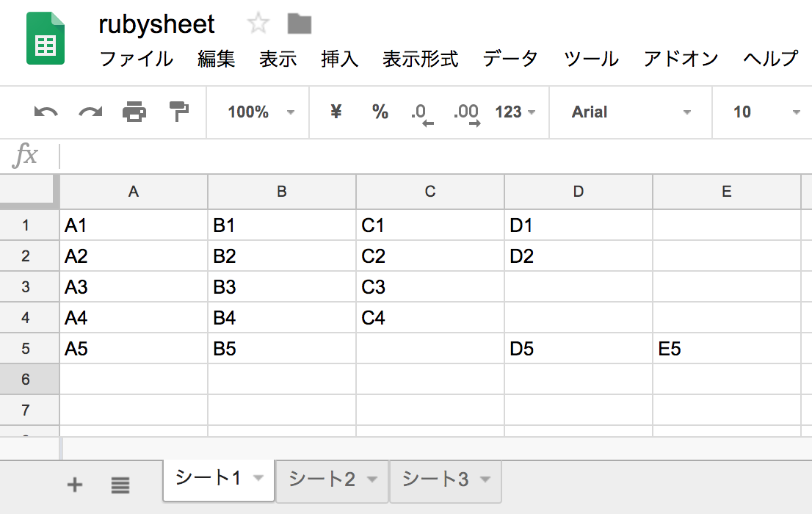The height and width of the screenshot is (514, 812).
Task: Open the ファイル menu
Action: [x=137, y=59]
